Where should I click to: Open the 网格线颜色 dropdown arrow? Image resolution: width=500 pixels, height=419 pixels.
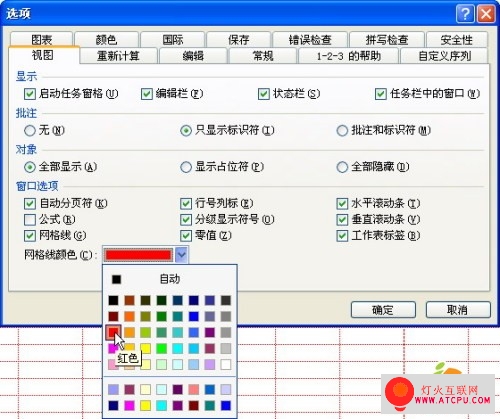(181, 255)
